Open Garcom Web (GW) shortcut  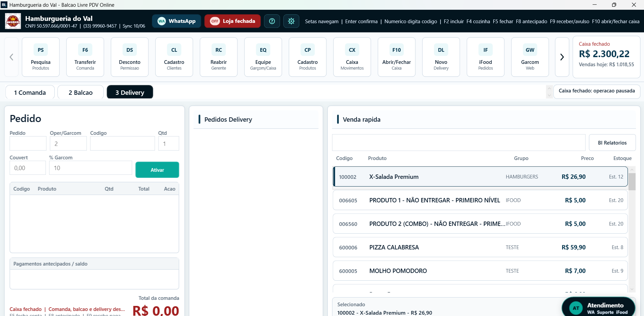530,57
